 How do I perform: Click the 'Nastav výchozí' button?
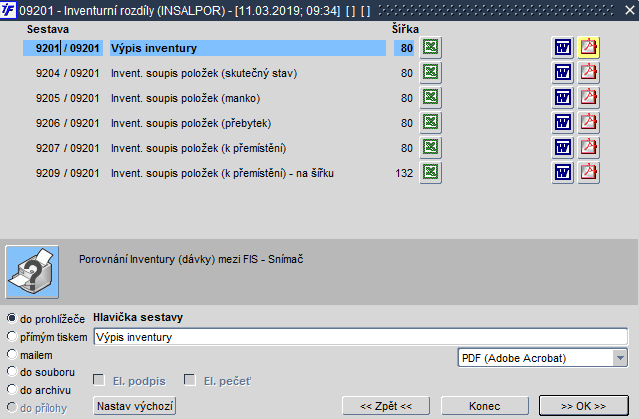(134, 406)
